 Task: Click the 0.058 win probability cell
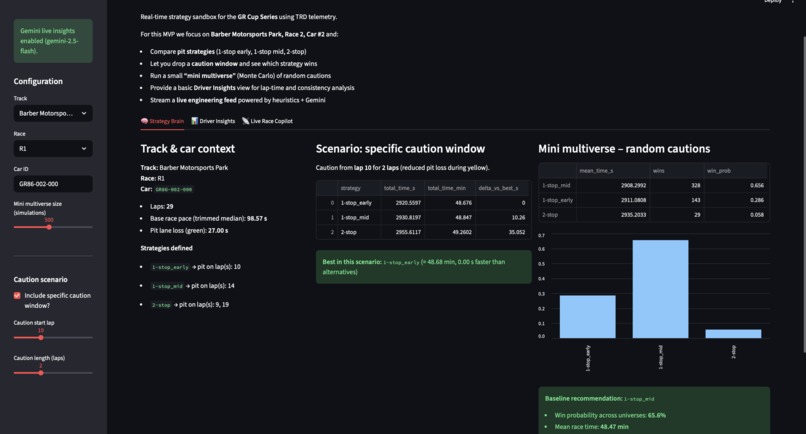[x=736, y=215]
